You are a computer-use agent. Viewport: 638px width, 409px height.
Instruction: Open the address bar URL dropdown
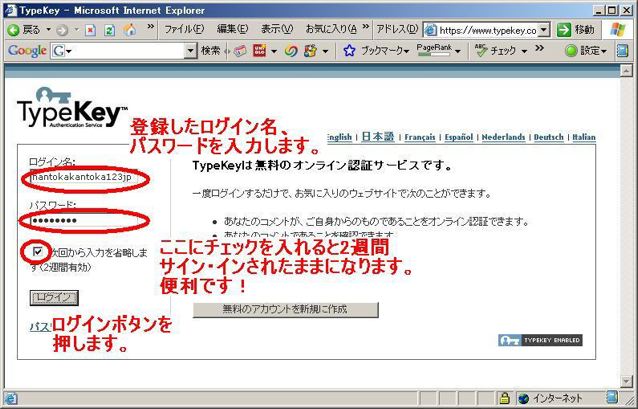click(x=544, y=30)
